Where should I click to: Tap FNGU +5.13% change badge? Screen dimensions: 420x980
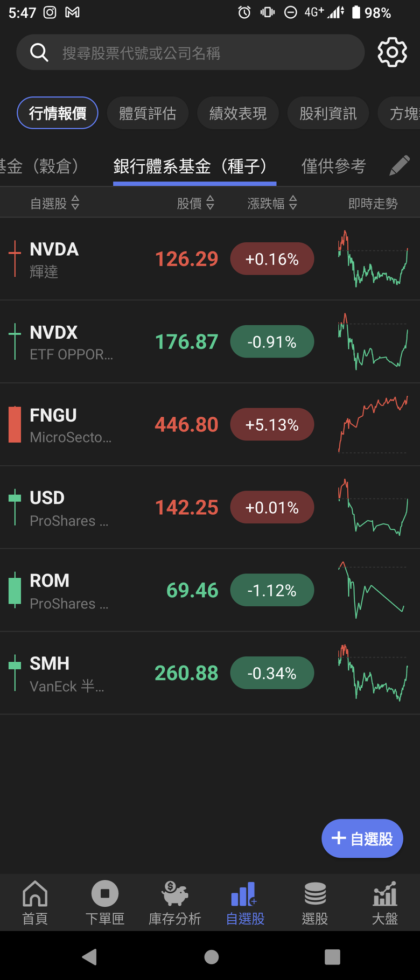(x=272, y=425)
